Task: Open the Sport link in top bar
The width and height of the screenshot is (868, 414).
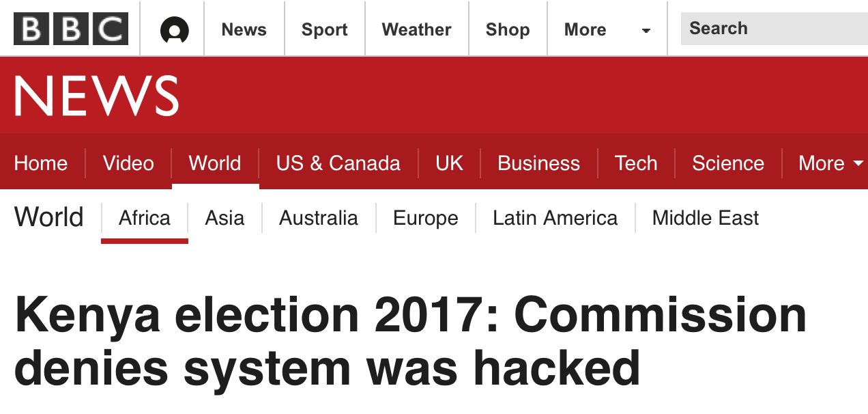Action: click(325, 30)
